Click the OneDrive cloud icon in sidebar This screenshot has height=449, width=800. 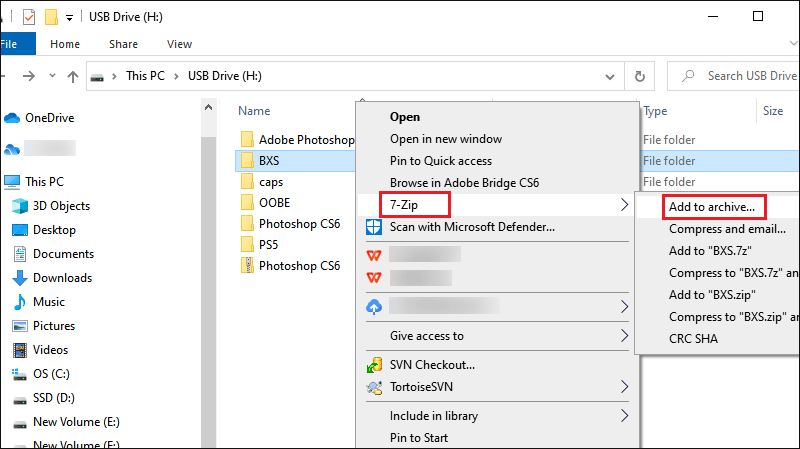[12, 118]
